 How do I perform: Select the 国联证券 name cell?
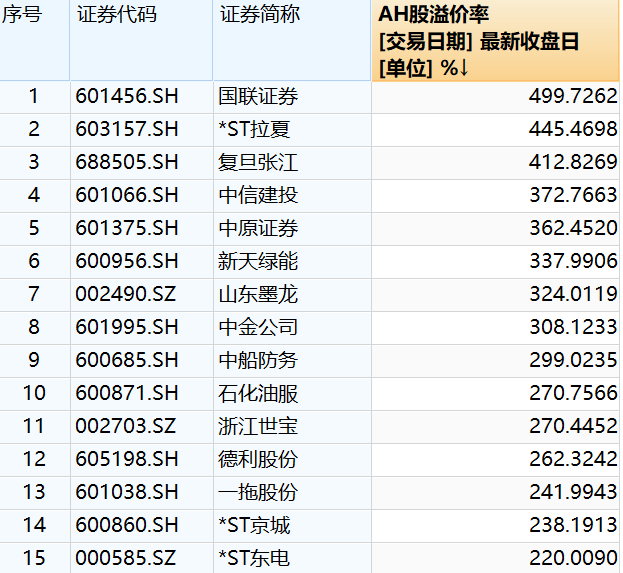pos(258,96)
